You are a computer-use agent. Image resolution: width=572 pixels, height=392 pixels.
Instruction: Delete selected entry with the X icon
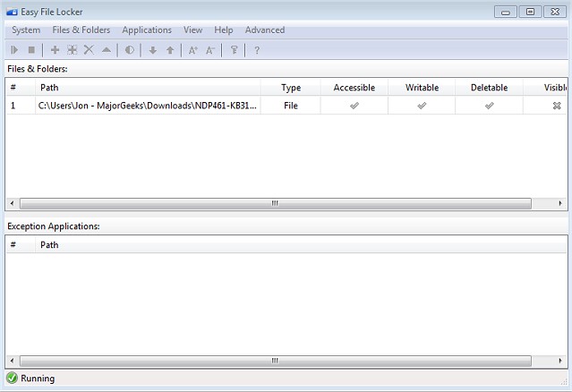89,50
